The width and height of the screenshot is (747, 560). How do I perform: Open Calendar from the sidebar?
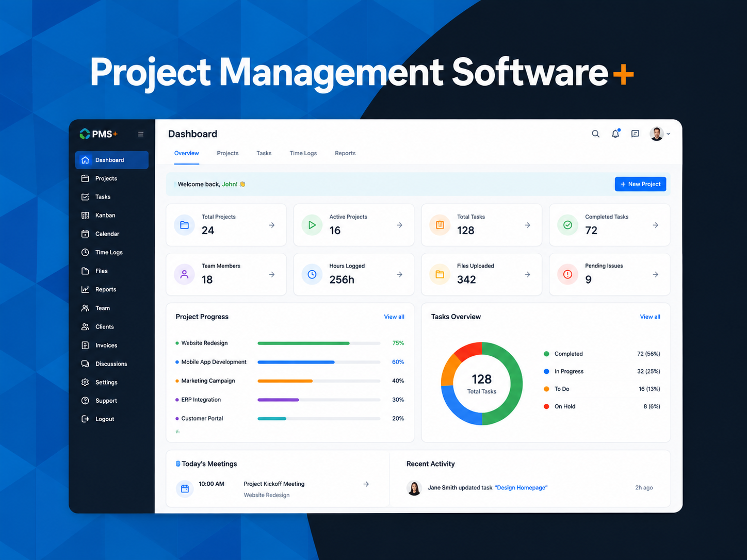(111, 234)
